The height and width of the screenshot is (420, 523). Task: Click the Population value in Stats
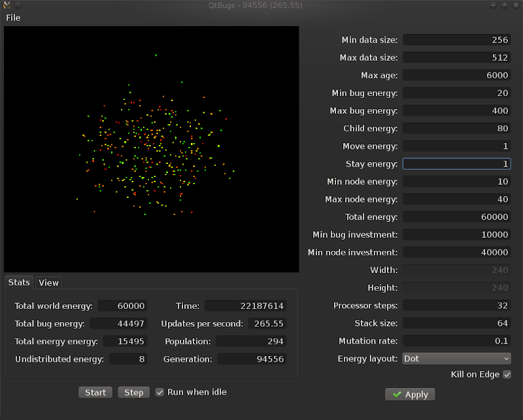tap(251, 342)
